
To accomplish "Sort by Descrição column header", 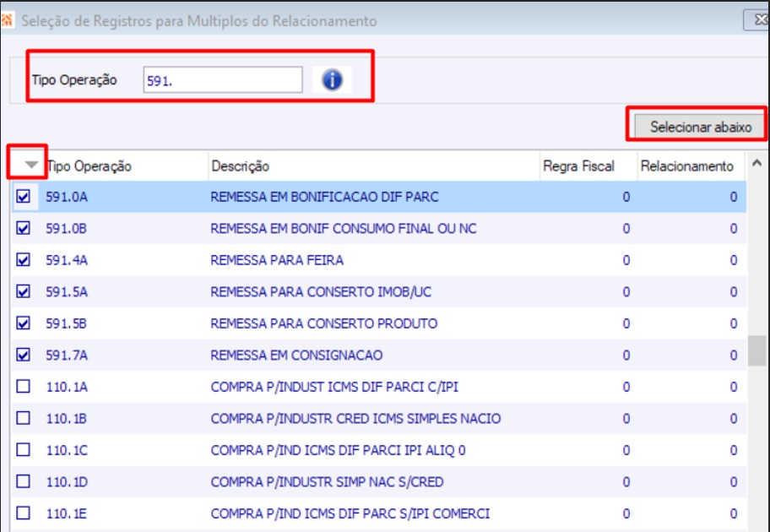I will click(x=240, y=166).
